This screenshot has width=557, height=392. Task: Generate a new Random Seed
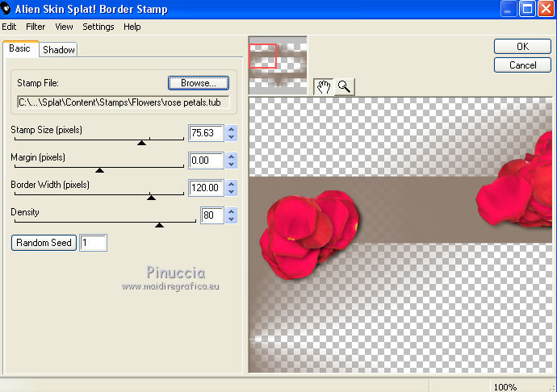(x=44, y=243)
